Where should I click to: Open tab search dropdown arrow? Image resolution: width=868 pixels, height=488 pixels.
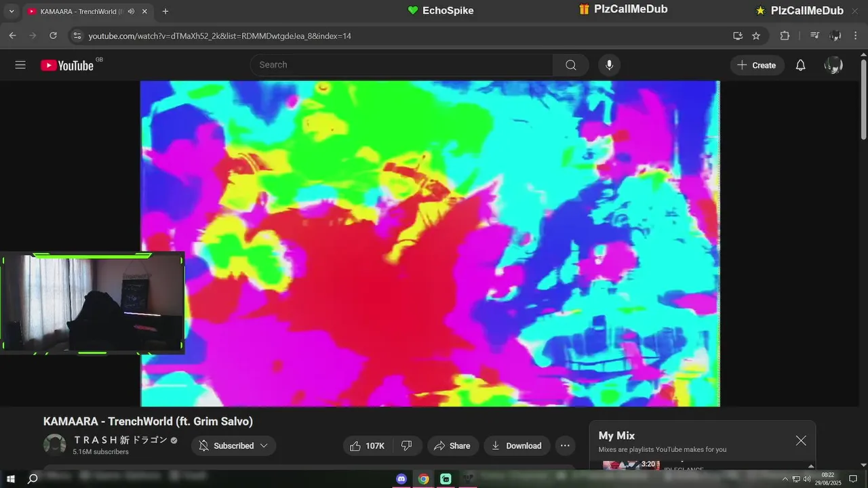[x=11, y=12]
